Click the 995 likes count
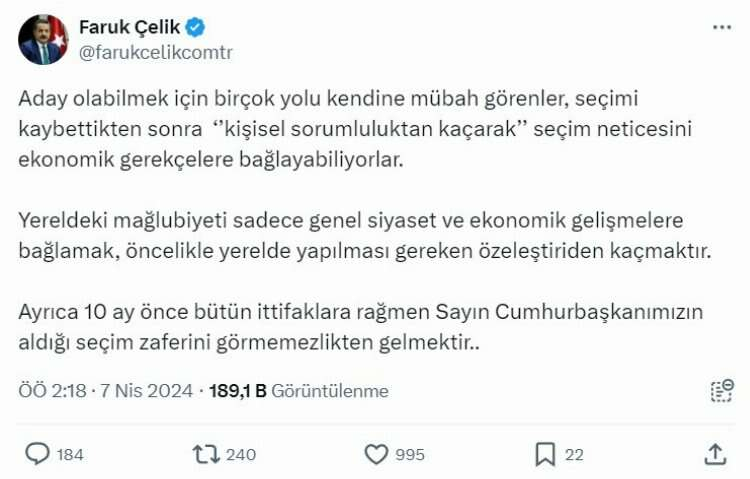750x479 pixels. click(411, 455)
